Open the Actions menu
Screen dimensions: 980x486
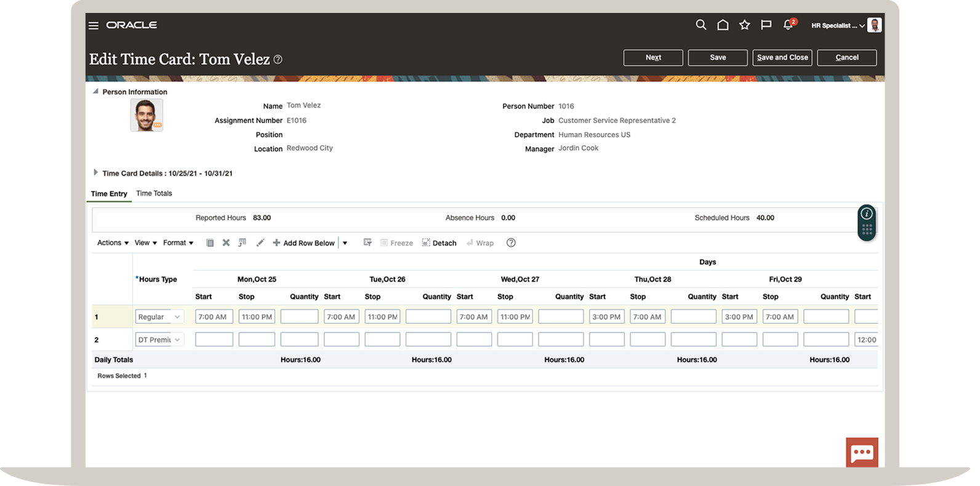coord(113,243)
